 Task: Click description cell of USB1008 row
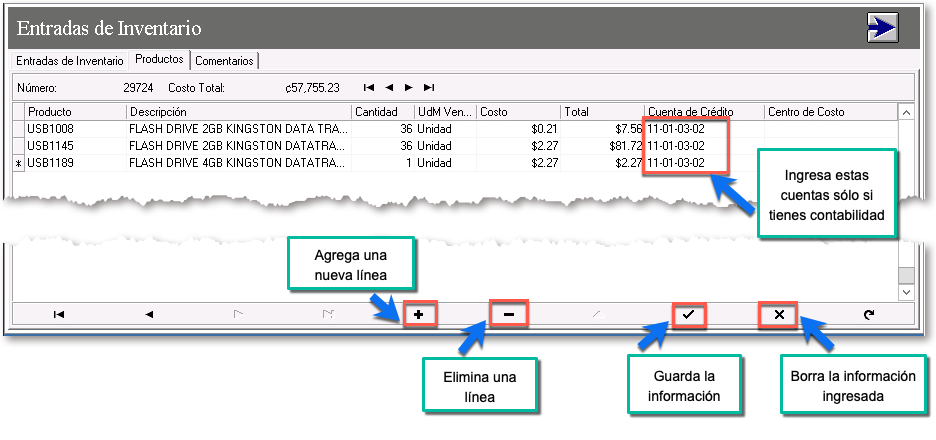click(239, 128)
